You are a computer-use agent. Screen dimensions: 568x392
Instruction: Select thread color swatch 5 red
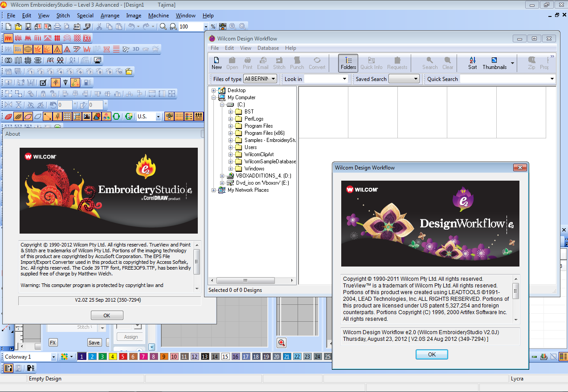123,356
